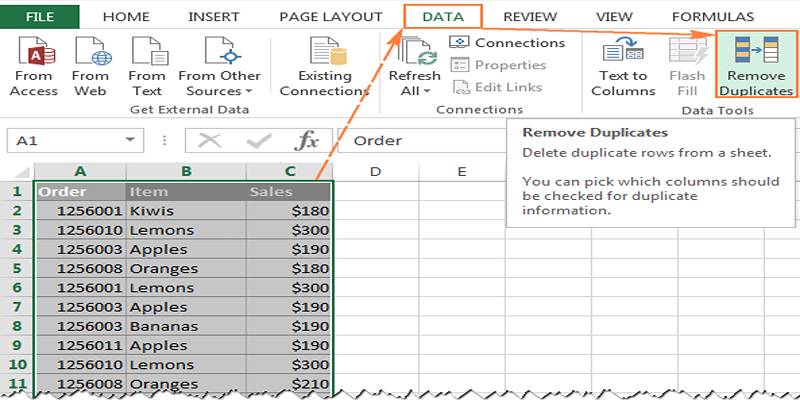Click the Cancel X formula button
The width and height of the screenshot is (800, 400).
click(209, 140)
